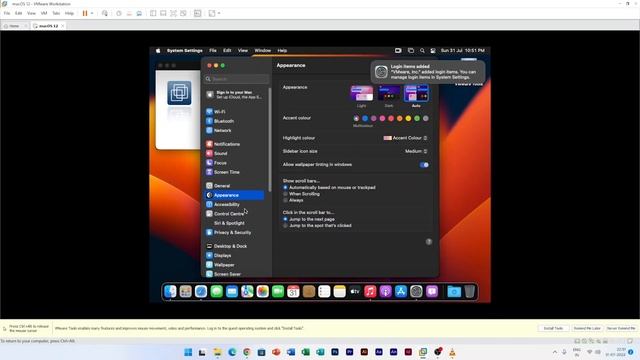Viewport: 640px width, 360px height.
Task: Click the Apple menu logo
Action: point(158,51)
